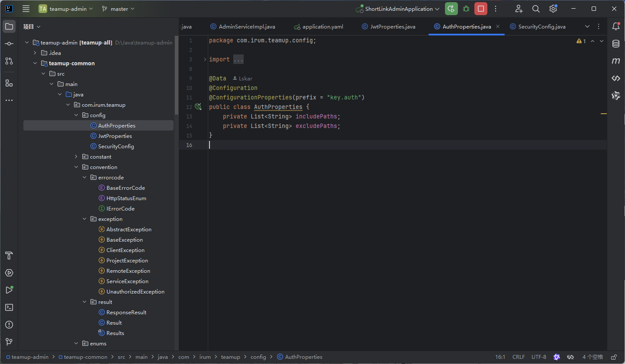Change UTF-8 file encoding
625x364 pixels.
click(x=539, y=357)
